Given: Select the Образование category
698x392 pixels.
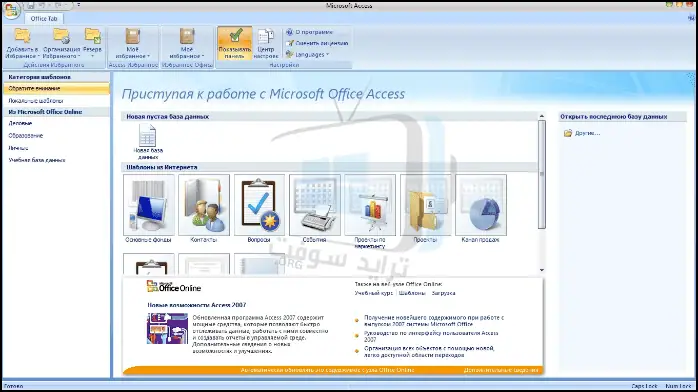Looking at the screenshot, I should tap(26, 135).
